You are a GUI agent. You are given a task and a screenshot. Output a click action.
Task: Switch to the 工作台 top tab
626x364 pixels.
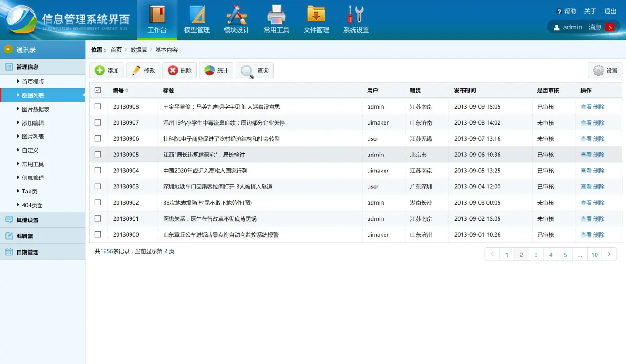pos(157,20)
